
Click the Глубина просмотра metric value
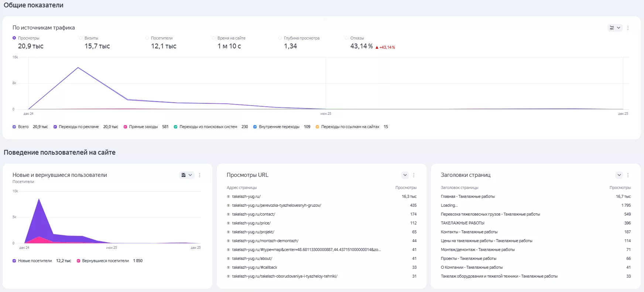[290, 46]
